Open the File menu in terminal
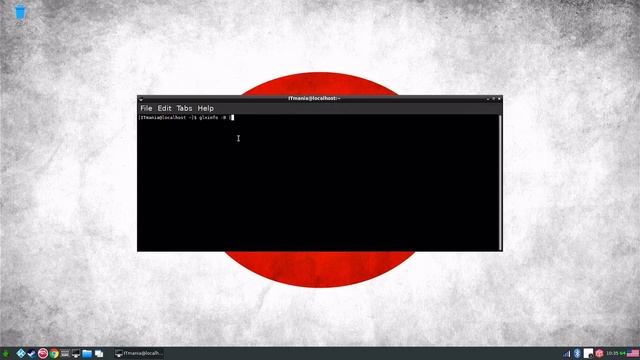640x360 pixels. [x=146, y=108]
